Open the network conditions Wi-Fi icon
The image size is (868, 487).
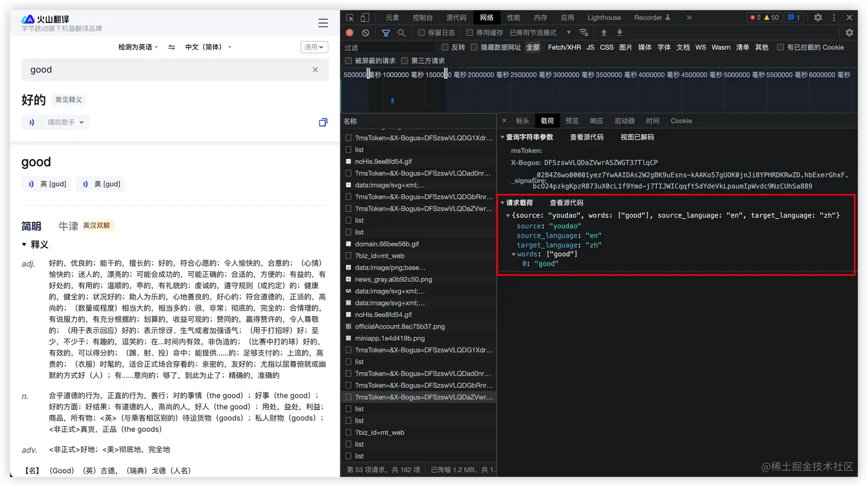tap(584, 33)
